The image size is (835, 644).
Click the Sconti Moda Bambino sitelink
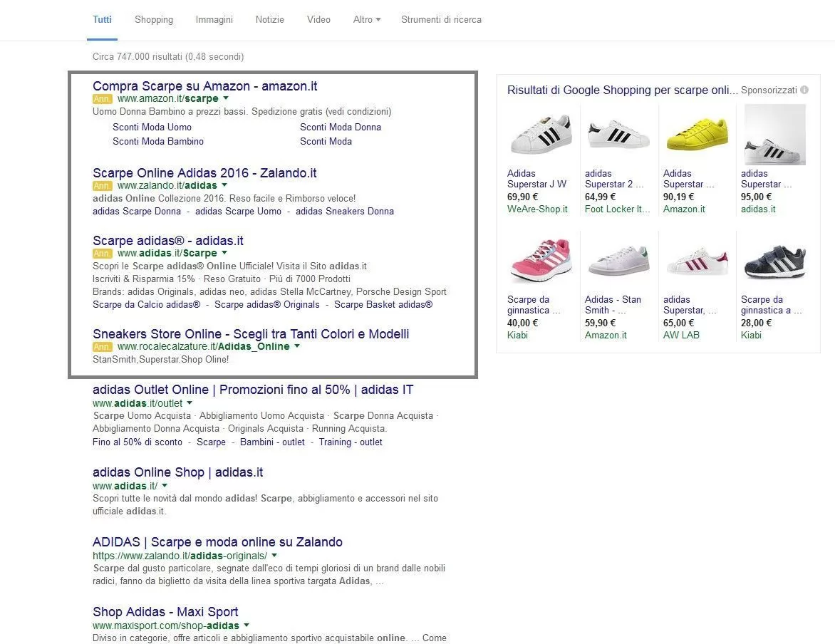(x=158, y=142)
